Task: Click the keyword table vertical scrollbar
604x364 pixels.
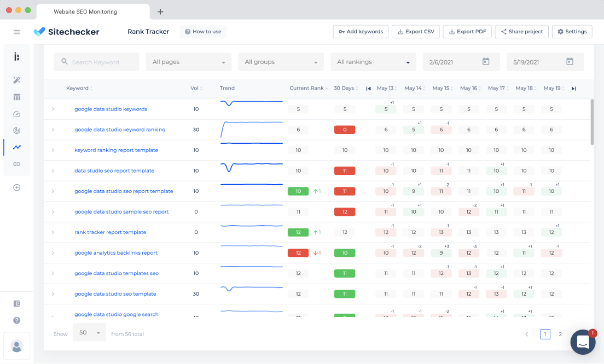Action: tap(592, 122)
